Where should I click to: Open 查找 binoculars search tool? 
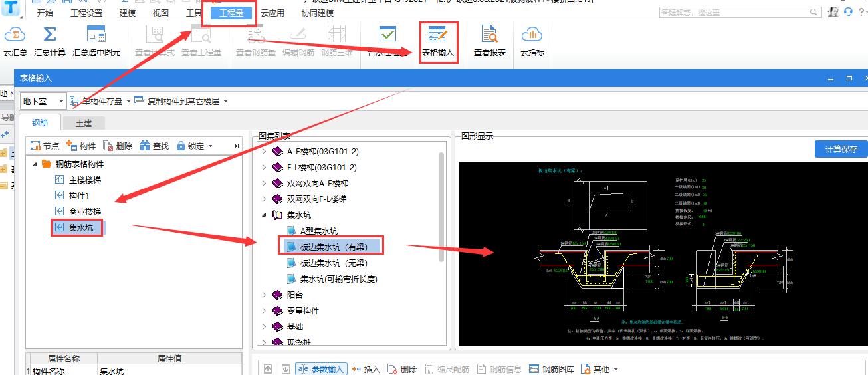pyautogui.click(x=154, y=146)
